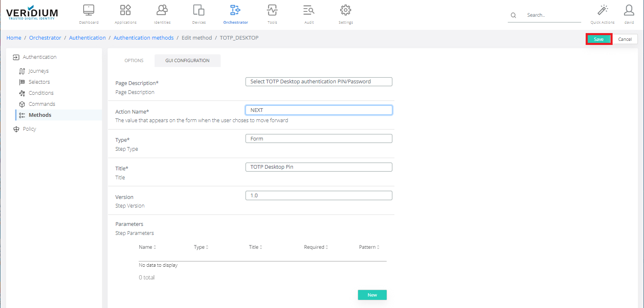This screenshot has width=644, height=308.
Task: Go to the Identities icon
Action: pyautogui.click(x=162, y=10)
